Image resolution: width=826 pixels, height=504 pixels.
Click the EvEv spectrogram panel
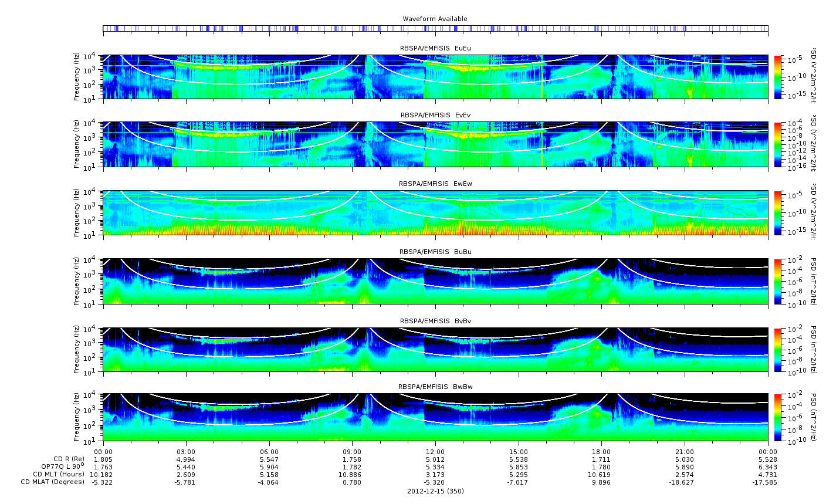(x=435, y=144)
